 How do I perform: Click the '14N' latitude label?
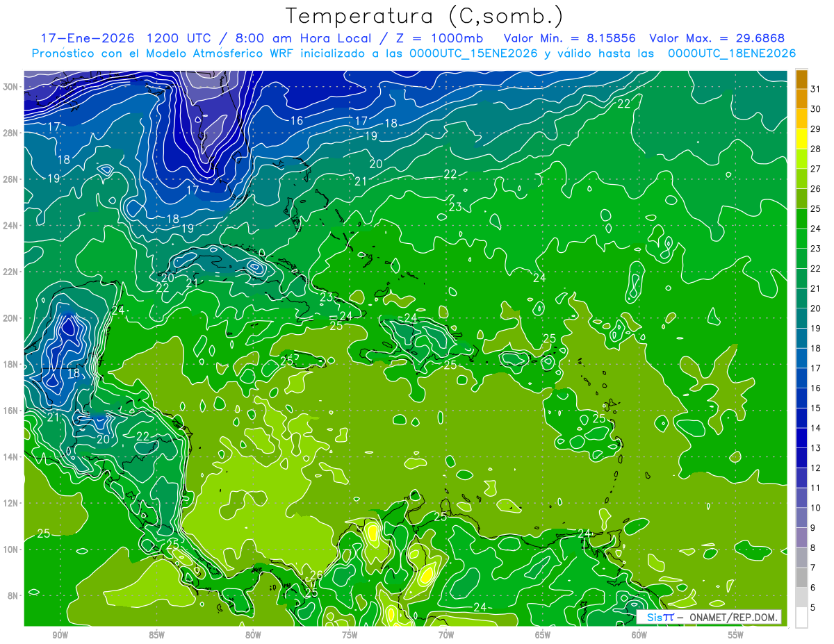click(x=12, y=457)
